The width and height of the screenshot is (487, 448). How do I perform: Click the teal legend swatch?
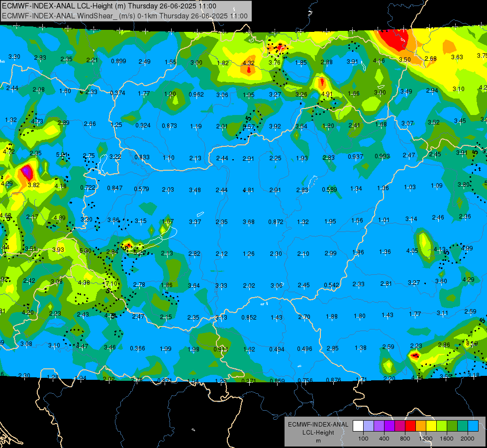(x=463, y=426)
